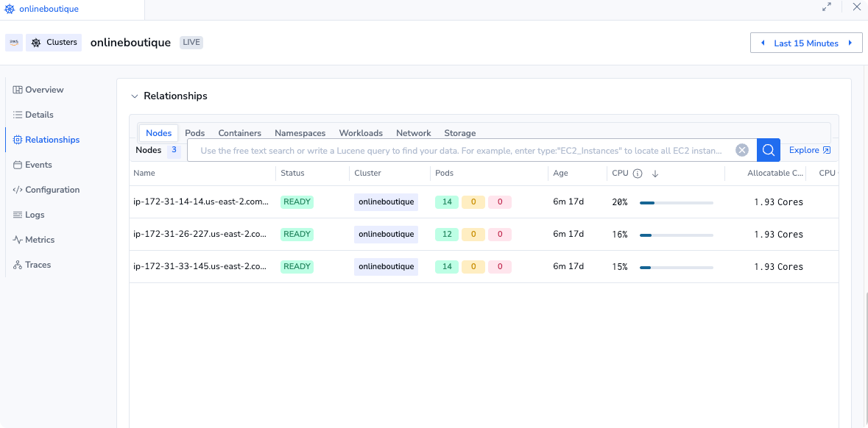
Task: Click green 14 pods badge for ip-172-31-33-145
Action: click(x=447, y=266)
